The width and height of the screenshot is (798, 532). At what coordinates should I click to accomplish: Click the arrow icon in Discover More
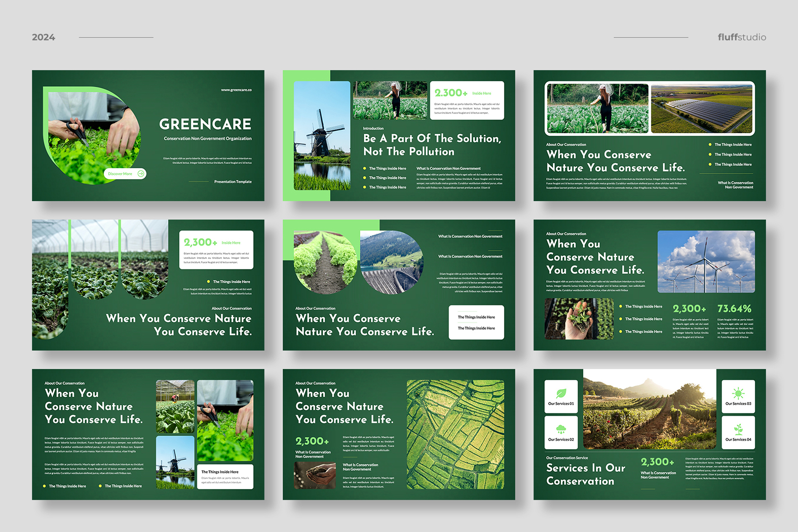(x=141, y=174)
